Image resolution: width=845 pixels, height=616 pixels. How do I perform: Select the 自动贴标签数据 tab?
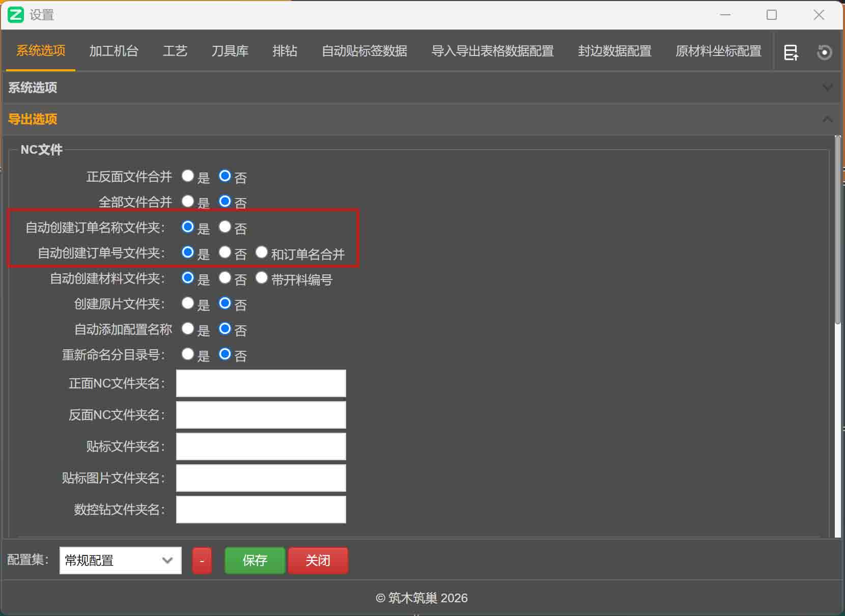[364, 51]
